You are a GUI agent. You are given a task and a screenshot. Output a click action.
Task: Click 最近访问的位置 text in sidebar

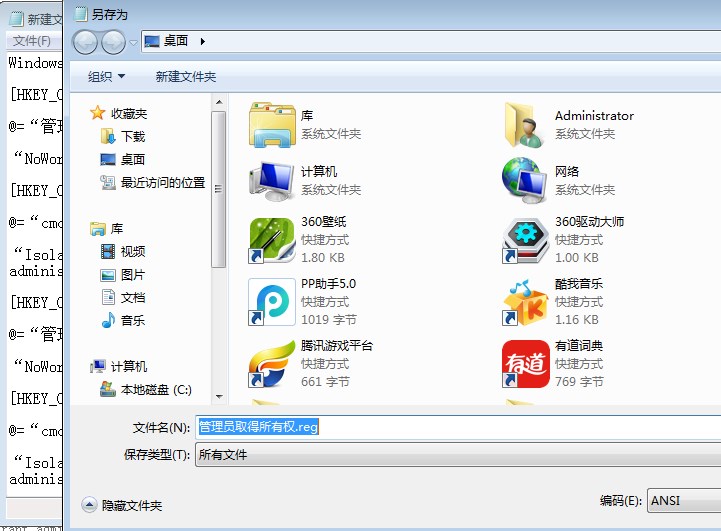(x=163, y=183)
